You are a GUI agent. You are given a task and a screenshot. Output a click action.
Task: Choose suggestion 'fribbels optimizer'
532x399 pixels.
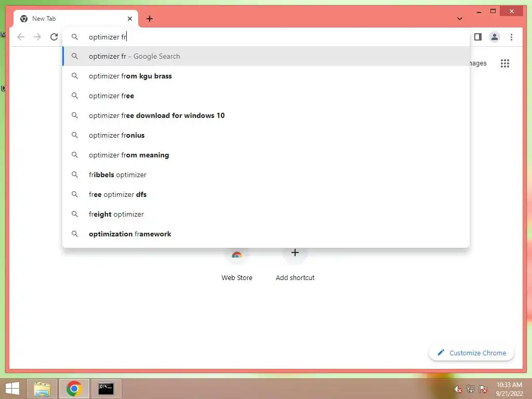pos(266,175)
